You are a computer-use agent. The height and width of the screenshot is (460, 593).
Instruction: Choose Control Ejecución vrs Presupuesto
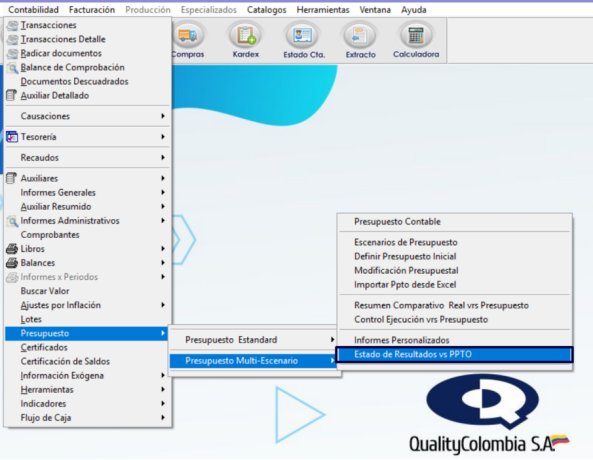(455, 320)
